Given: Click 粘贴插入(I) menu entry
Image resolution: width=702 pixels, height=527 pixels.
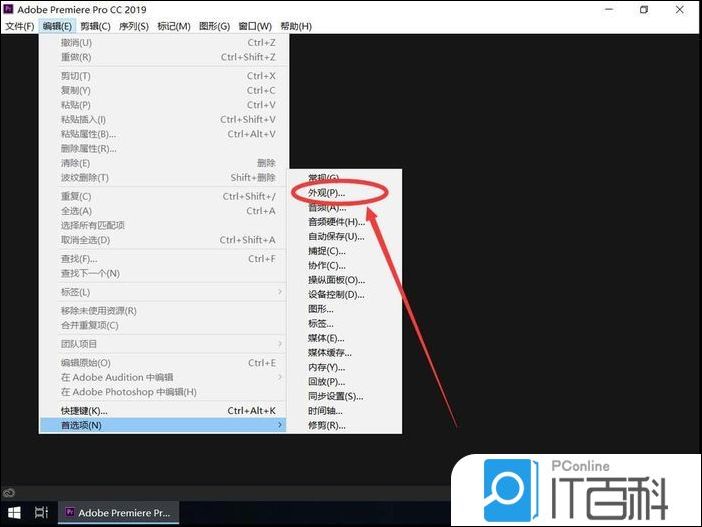Looking at the screenshot, I should (x=163, y=120).
